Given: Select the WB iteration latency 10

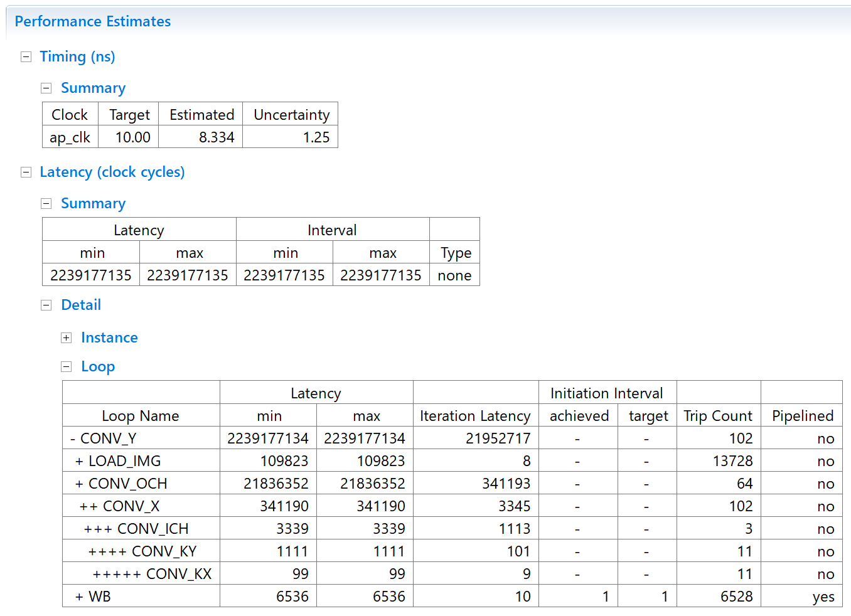Looking at the screenshot, I should pos(476,596).
